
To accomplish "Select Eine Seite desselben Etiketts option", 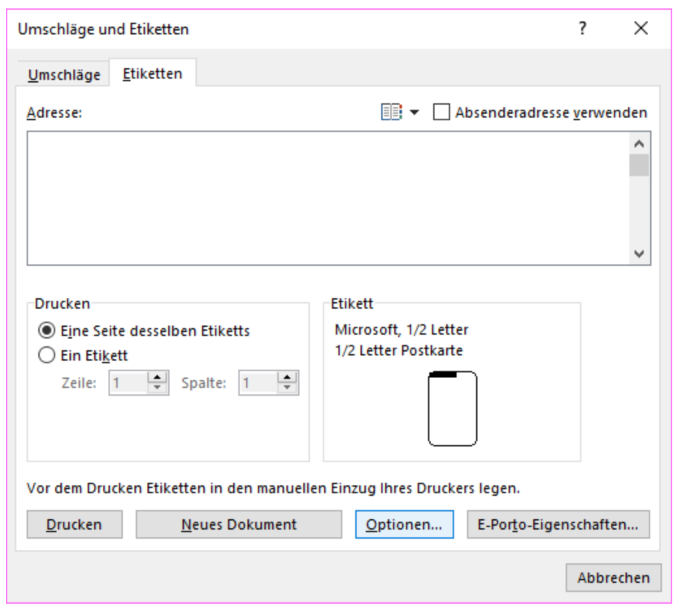I will pos(46,331).
